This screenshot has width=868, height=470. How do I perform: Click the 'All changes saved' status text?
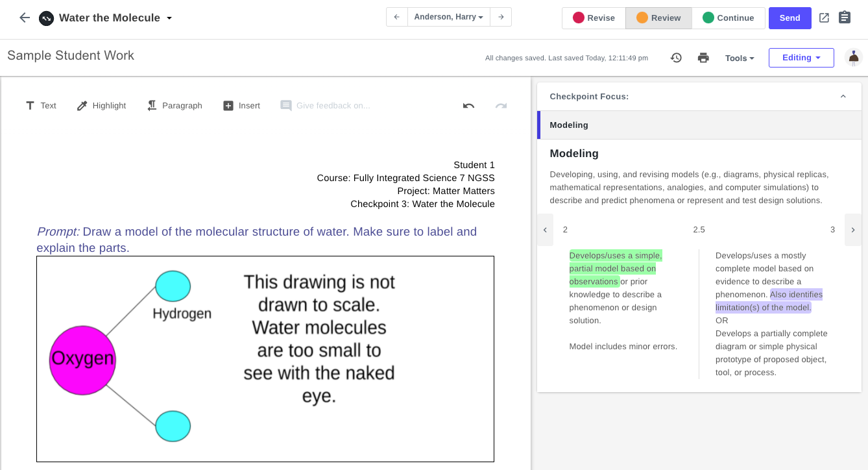(x=566, y=58)
